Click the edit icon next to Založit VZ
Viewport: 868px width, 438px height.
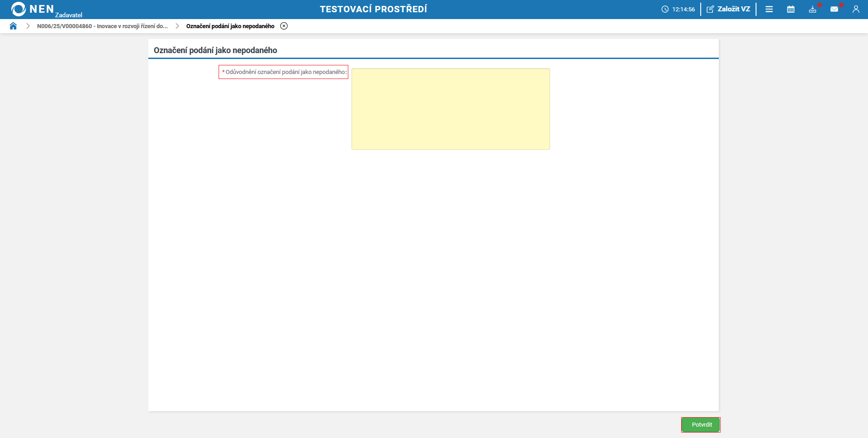coord(710,9)
